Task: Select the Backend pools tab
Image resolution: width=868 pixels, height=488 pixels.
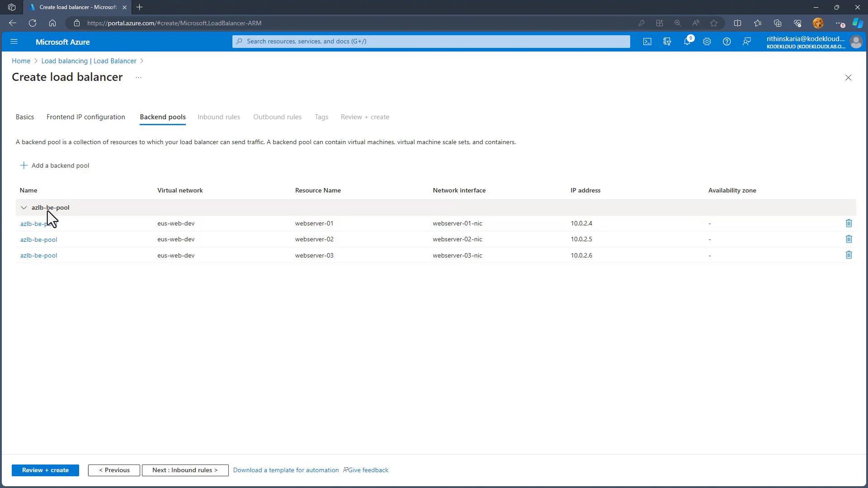Action: tap(163, 117)
